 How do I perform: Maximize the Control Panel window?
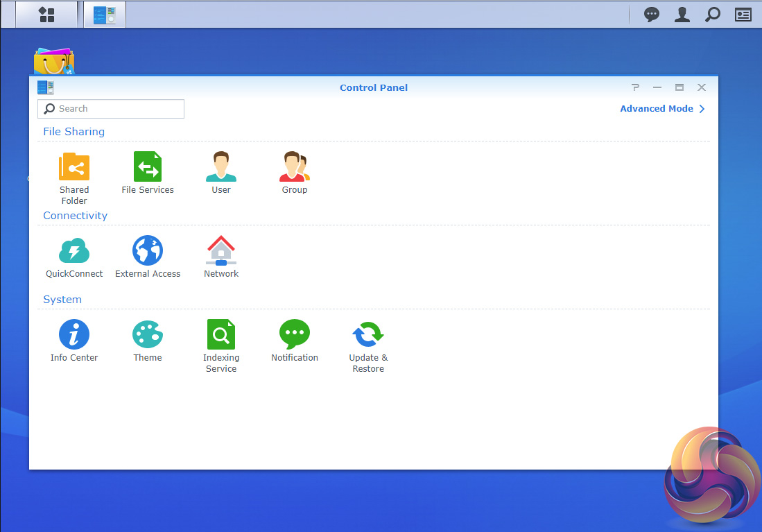(679, 87)
